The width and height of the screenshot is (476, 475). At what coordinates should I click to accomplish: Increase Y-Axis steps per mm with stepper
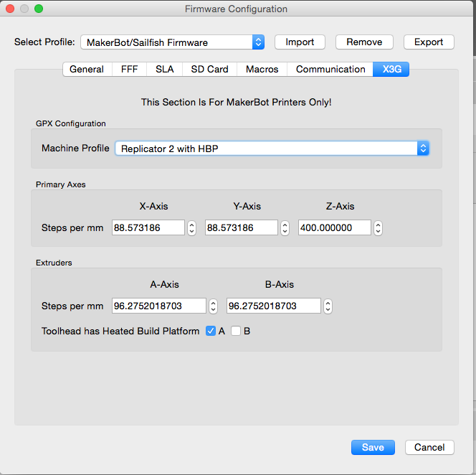pyautogui.click(x=285, y=225)
